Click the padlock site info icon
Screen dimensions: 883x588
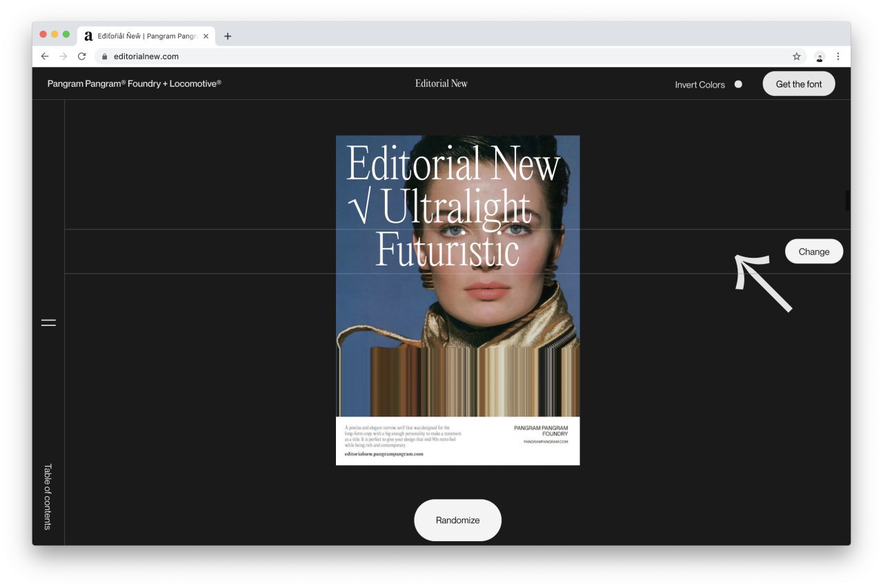[105, 57]
